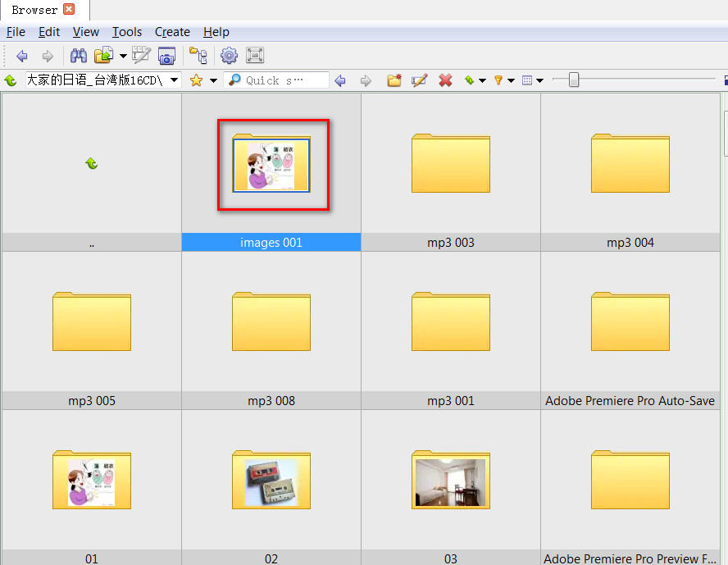The width and height of the screenshot is (728, 565).
Task: Click the browser forward arrow near search
Action: pos(366,81)
